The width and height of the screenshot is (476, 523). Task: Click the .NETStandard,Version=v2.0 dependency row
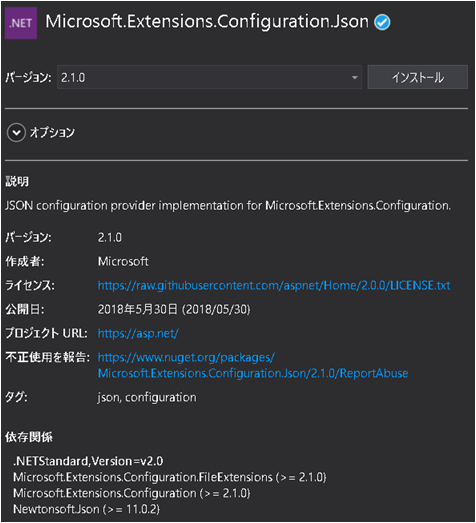pos(88,461)
